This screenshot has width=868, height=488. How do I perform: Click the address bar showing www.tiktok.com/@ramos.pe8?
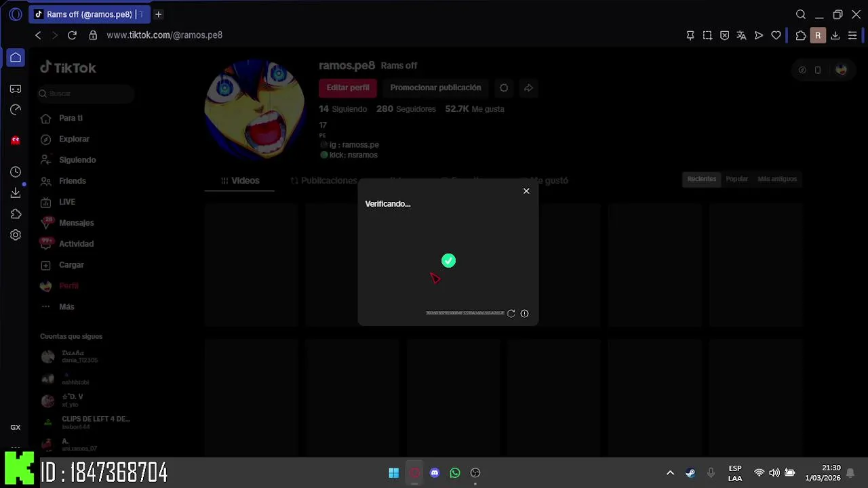[164, 35]
